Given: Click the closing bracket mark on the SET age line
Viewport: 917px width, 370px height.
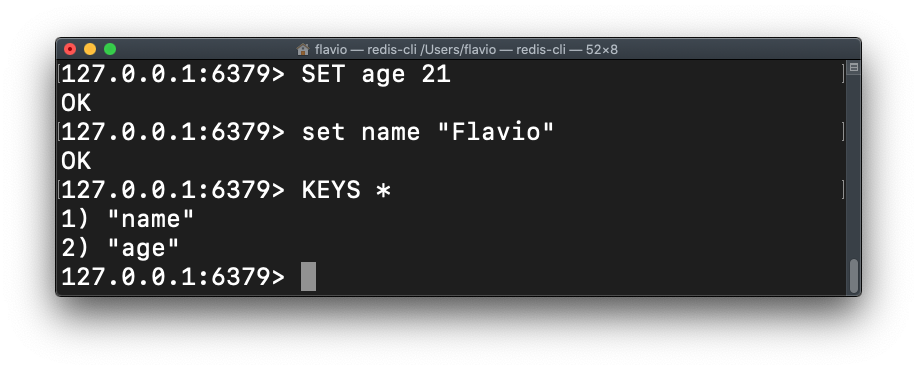Looking at the screenshot, I should (843, 74).
